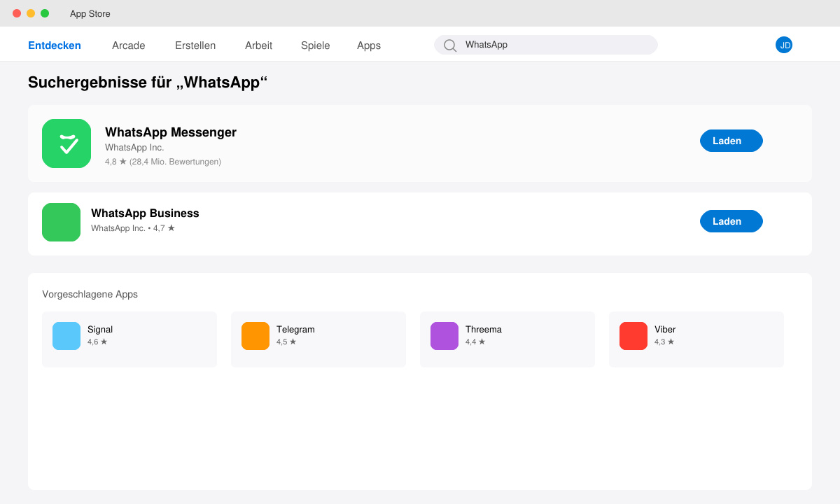Go to the Erstellen tab
This screenshot has width=840, height=504.
[195, 45]
